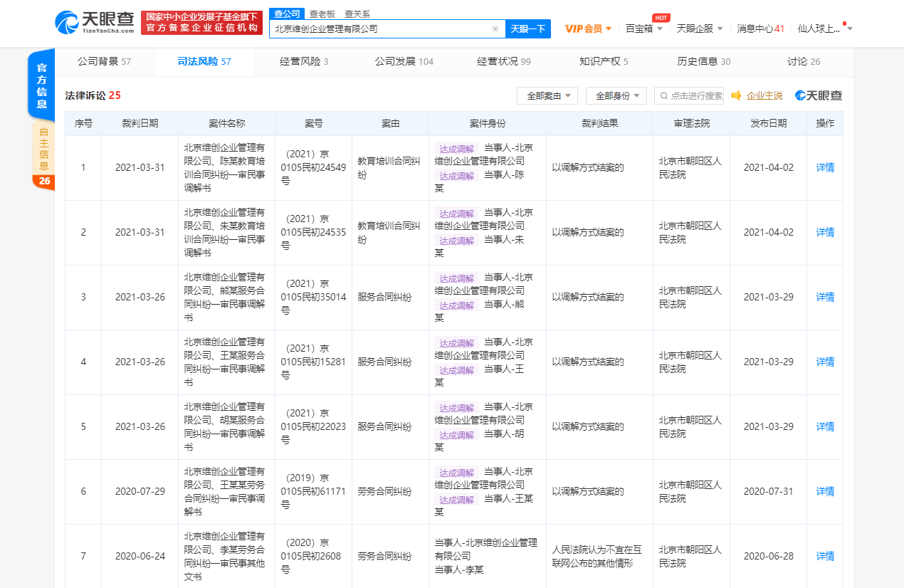Open the 经营状况 99 tab

[504, 61]
